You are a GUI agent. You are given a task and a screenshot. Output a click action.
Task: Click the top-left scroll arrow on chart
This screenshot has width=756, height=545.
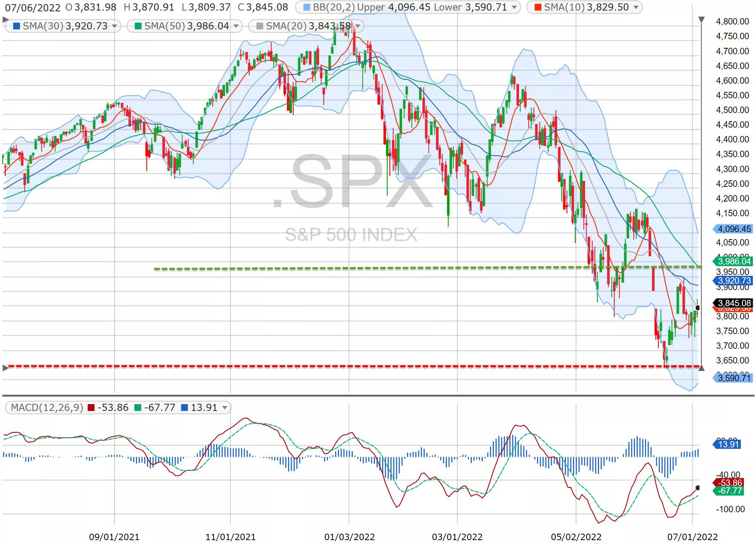pyautogui.click(x=6, y=20)
